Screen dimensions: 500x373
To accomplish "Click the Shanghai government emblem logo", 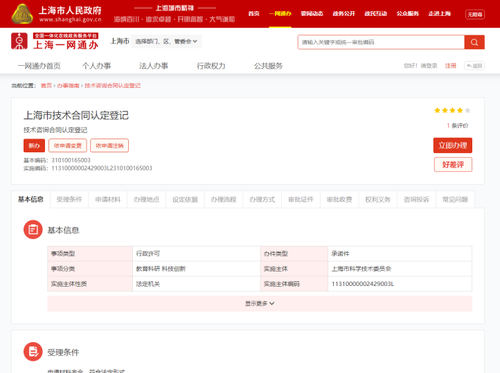I will point(22,14).
